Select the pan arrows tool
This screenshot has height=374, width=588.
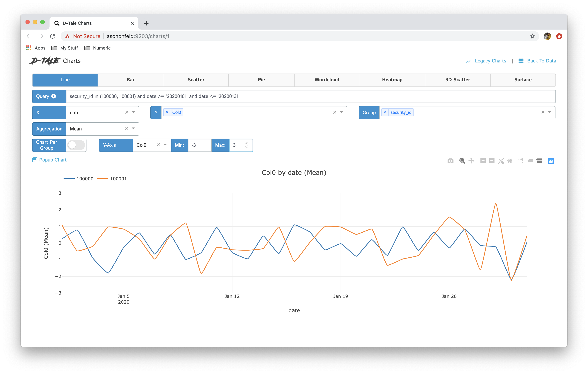pos(471,161)
